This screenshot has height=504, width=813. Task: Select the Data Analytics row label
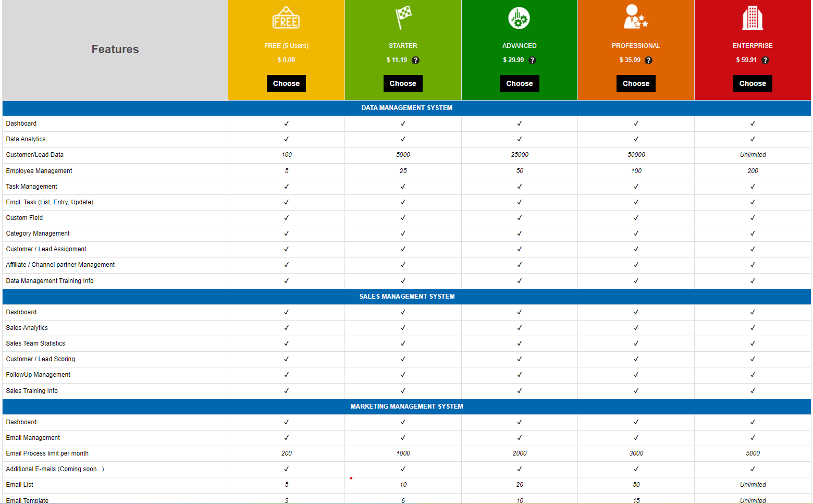(26, 139)
